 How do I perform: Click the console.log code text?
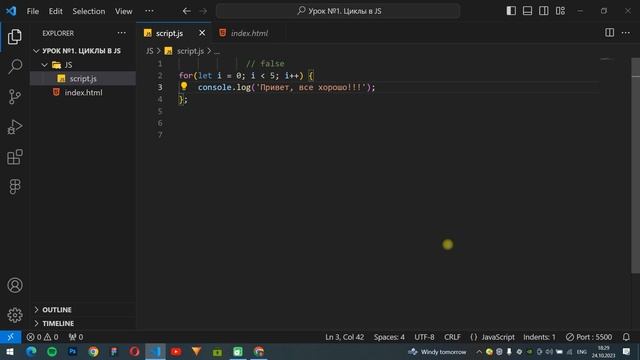[224, 87]
